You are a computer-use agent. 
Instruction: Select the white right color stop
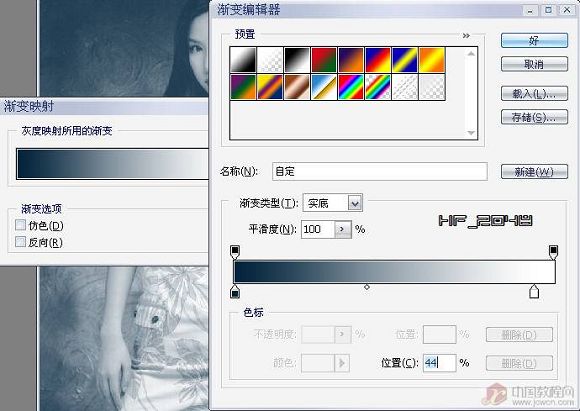point(534,292)
